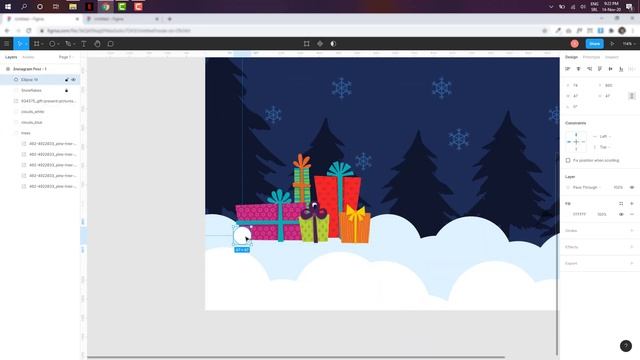Toggle fill visibility eye icon
Image resolution: width=640 pixels, height=360 pixels.
[621, 214]
